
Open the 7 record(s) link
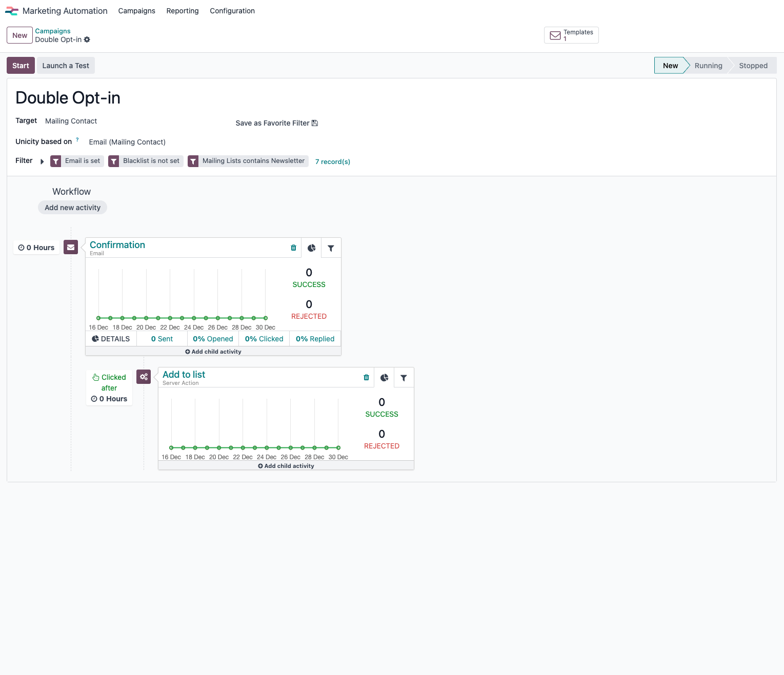[332, 161]
